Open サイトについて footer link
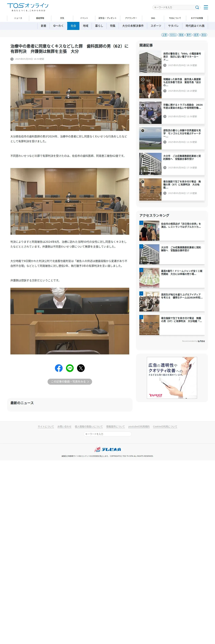This screenshot has height=644, width=215. click(x=46, y=426)
